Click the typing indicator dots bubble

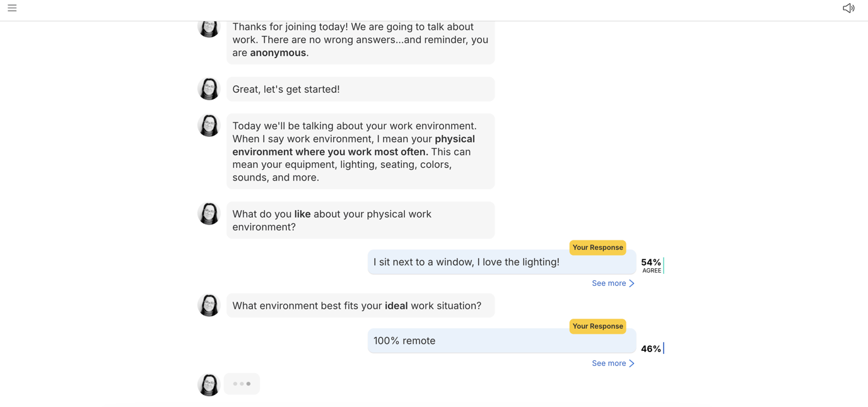tap(242, 384)
